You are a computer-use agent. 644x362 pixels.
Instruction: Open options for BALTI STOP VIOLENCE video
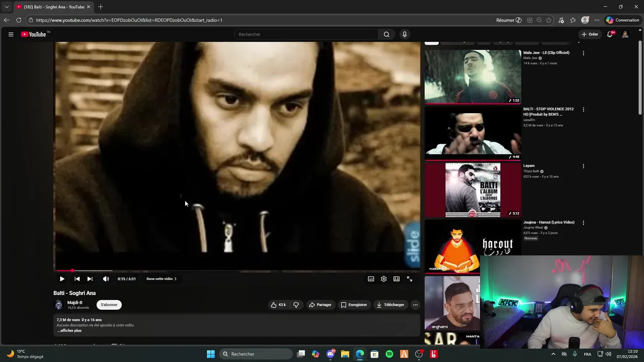tap(584, 109)
